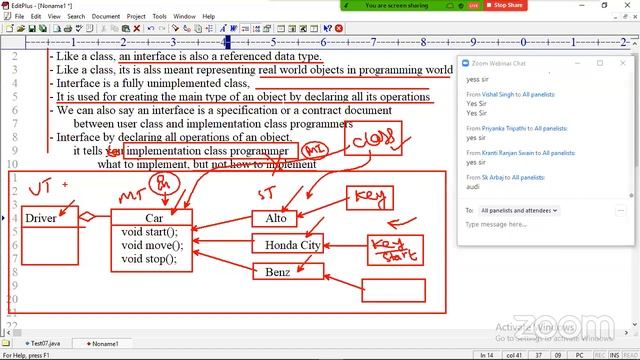Open the View menu
The height and width of the screenshot is (360, 640).
[x=54, y=16]
